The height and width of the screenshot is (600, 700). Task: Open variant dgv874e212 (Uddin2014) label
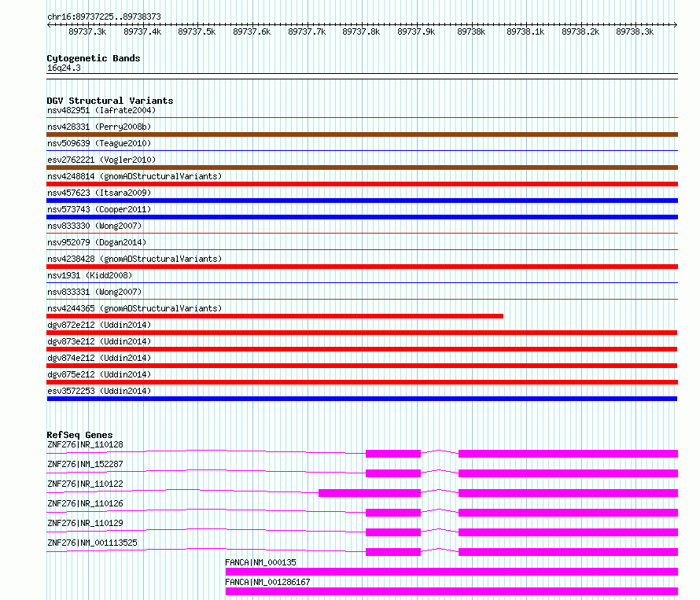[x=99, y=358]
